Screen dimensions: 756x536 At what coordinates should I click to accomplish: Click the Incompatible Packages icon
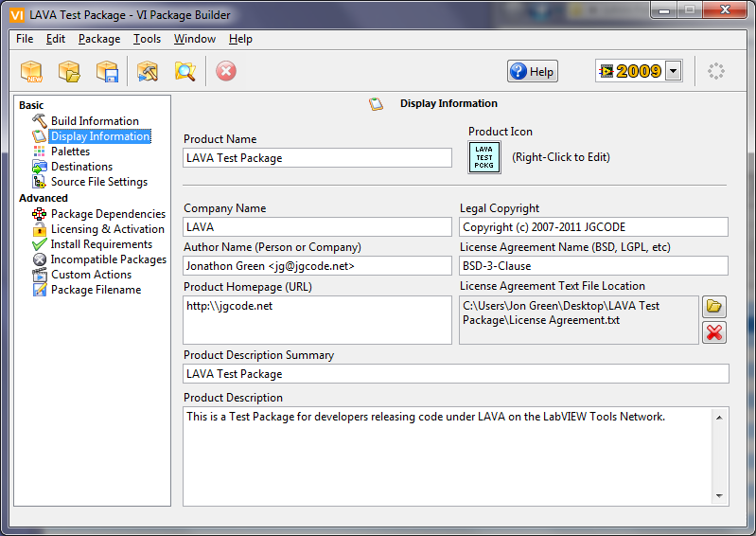coord(40,259)
